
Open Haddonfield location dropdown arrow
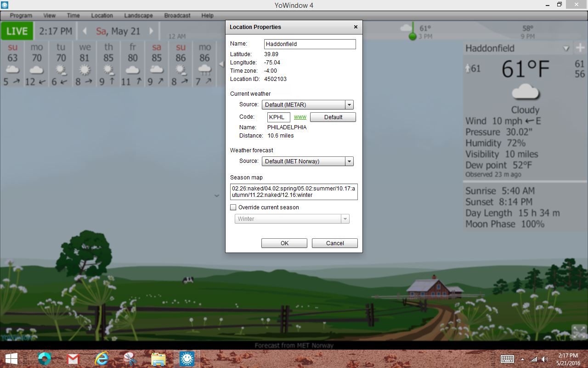click(x=566, y=48)
